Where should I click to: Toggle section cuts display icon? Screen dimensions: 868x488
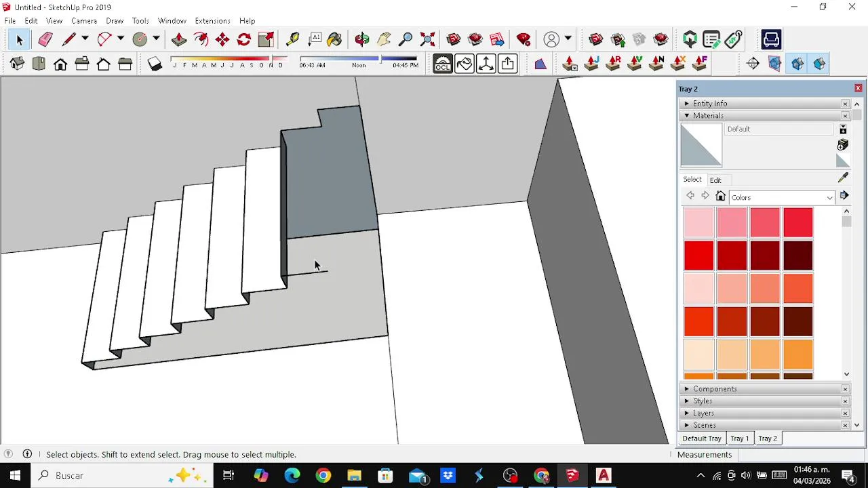click(797, 64)
